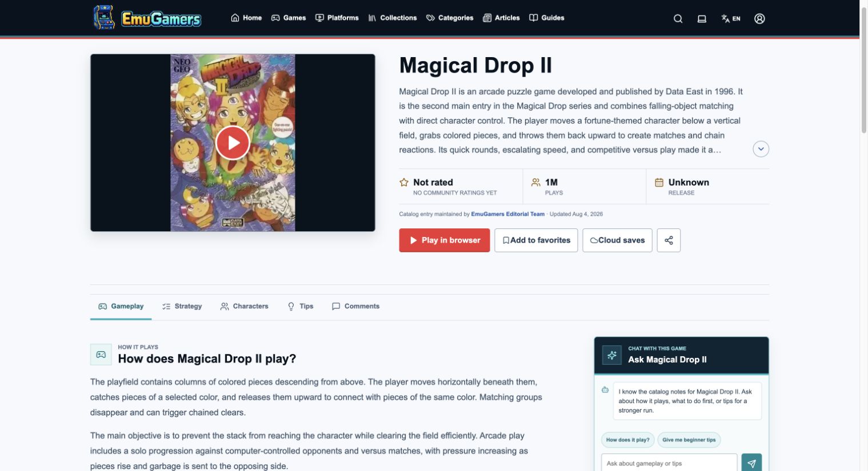This screenshot has height=471, width=868.
Task: Click the 'How does it play?' suggestion chip
Action: 627,440
